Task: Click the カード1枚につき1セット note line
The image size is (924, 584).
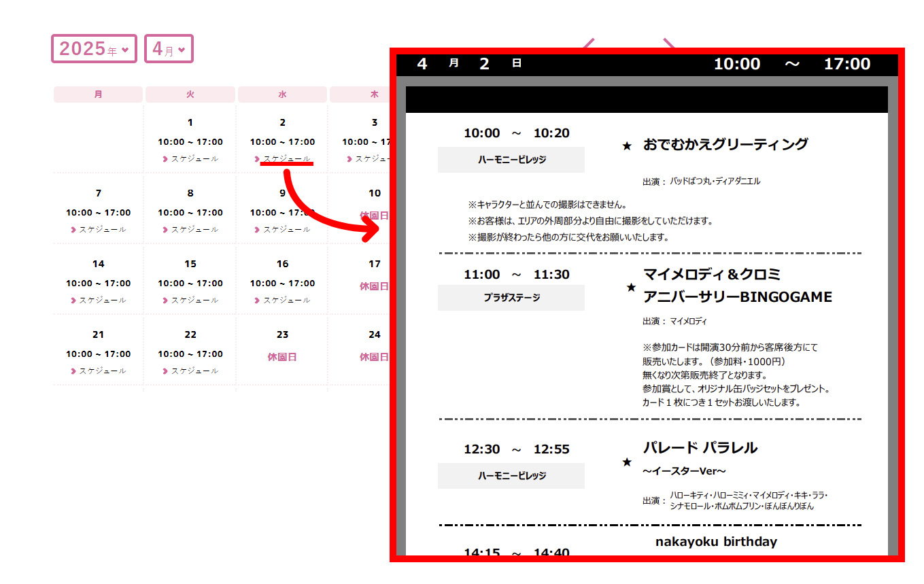Action: coord(721,402)
